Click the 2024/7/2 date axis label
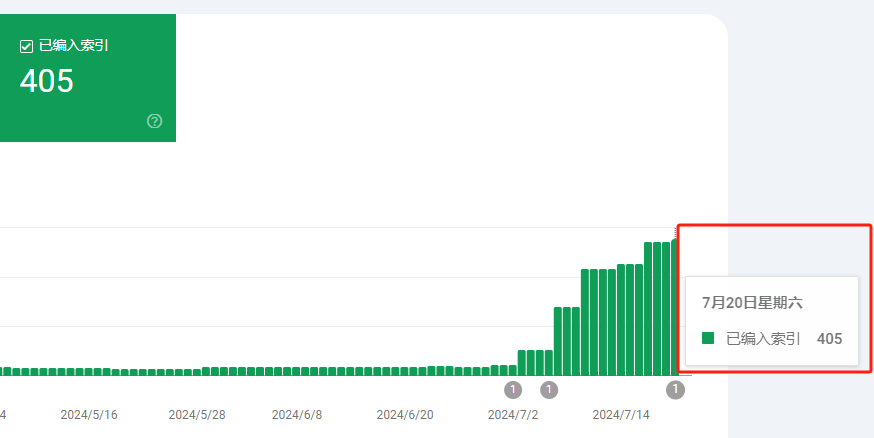The width and height of the screenshot is (874, 438). (x=513, y=414)
